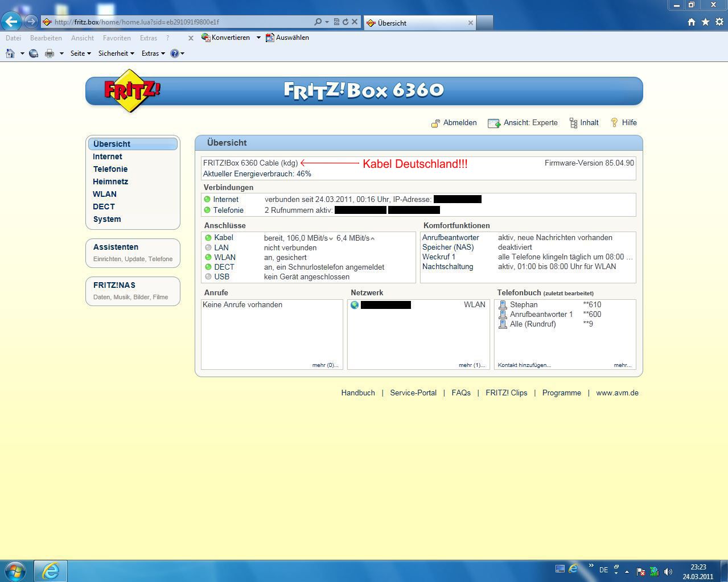Viewport: 728px width, 582px height.
Task: Open Inhalt table of contents
Action: click(x=584, y=122)
